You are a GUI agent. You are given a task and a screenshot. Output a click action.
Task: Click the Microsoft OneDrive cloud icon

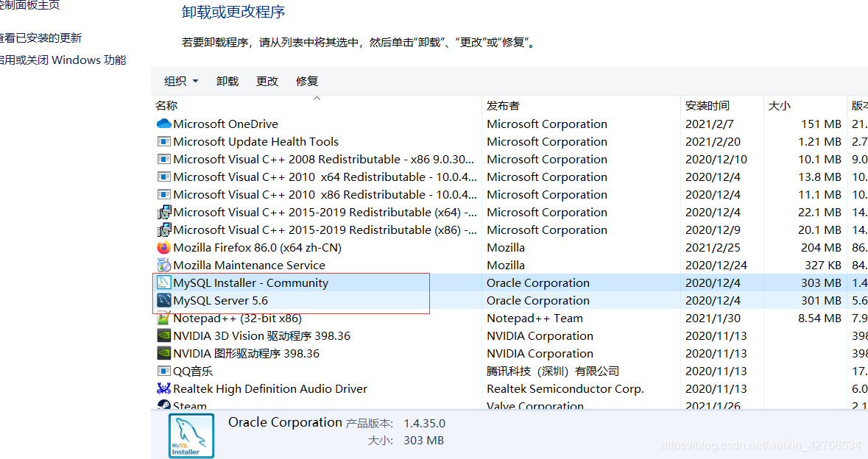(x=163, y=124)
